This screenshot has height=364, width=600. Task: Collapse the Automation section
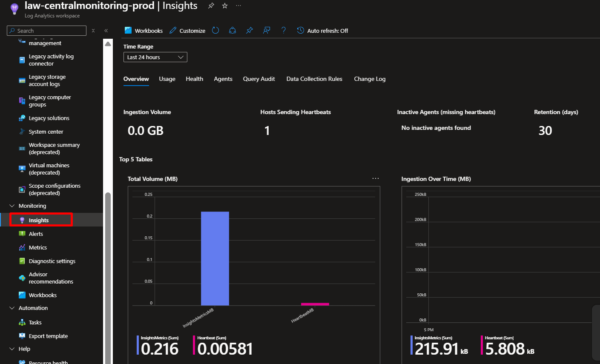click(x=12, y=308)
